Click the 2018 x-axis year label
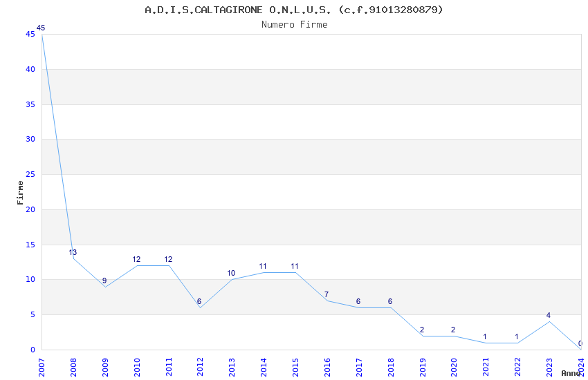 391,367
